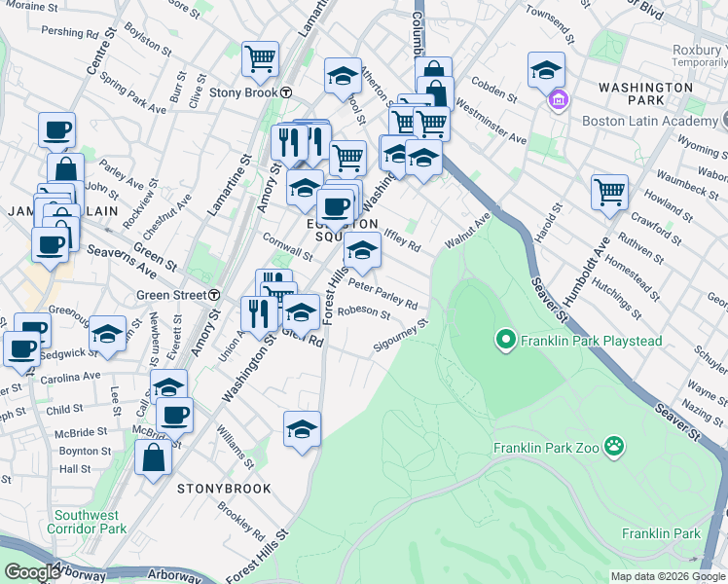Click the Stony Brook station label
The height and width of the screenshot is (584, 728).
pos(243,92)
